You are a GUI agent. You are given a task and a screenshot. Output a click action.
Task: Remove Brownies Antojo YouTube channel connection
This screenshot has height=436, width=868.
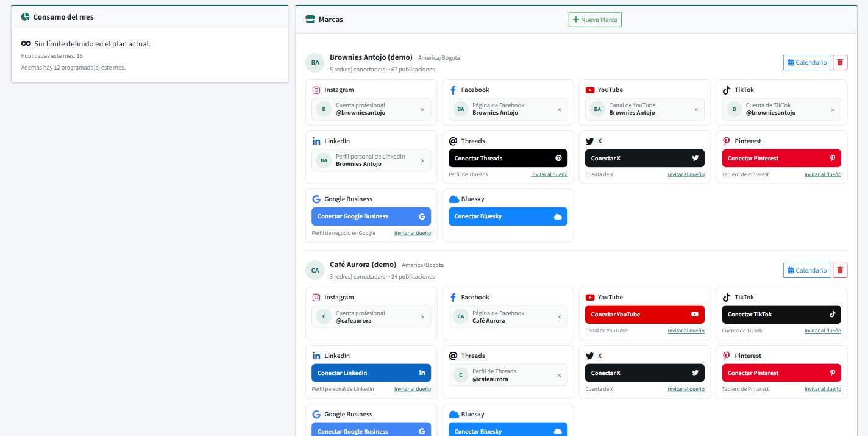click(x=696, y=109)
